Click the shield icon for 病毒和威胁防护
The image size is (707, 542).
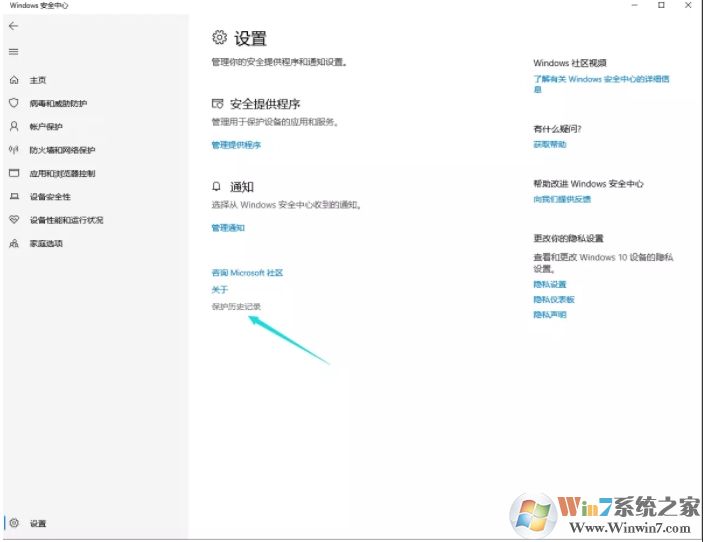coord(14,103)
